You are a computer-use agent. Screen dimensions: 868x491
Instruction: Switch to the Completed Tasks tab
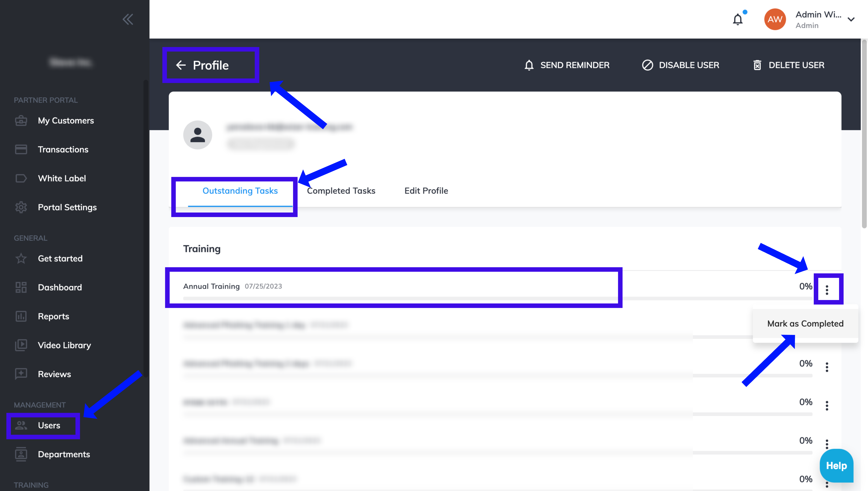341,191
